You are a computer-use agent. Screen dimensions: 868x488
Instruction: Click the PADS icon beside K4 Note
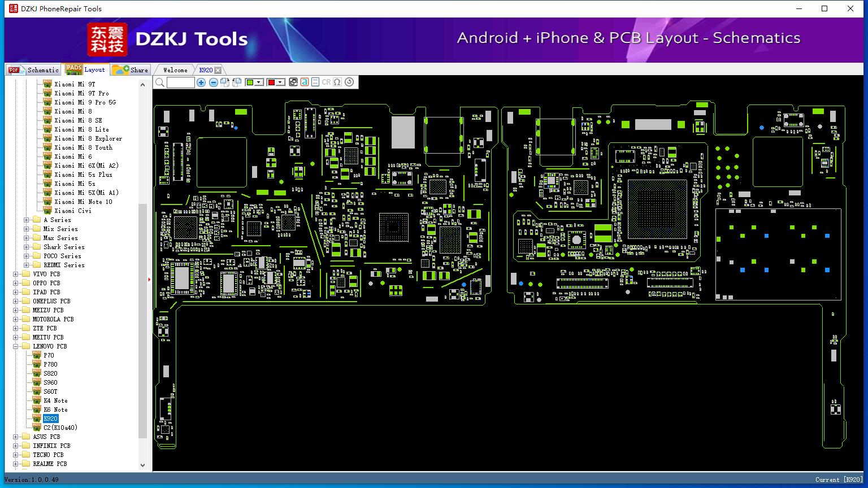[37, 400]
